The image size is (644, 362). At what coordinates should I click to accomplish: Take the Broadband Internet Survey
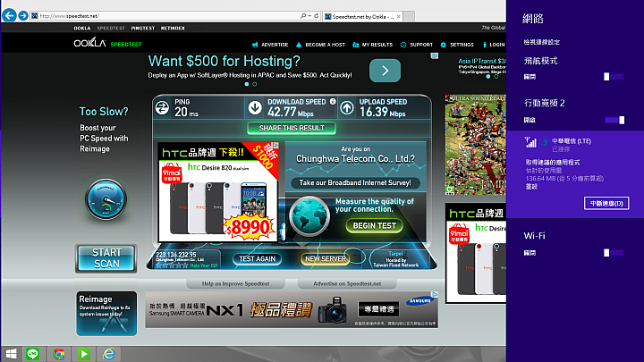point(355,183)
